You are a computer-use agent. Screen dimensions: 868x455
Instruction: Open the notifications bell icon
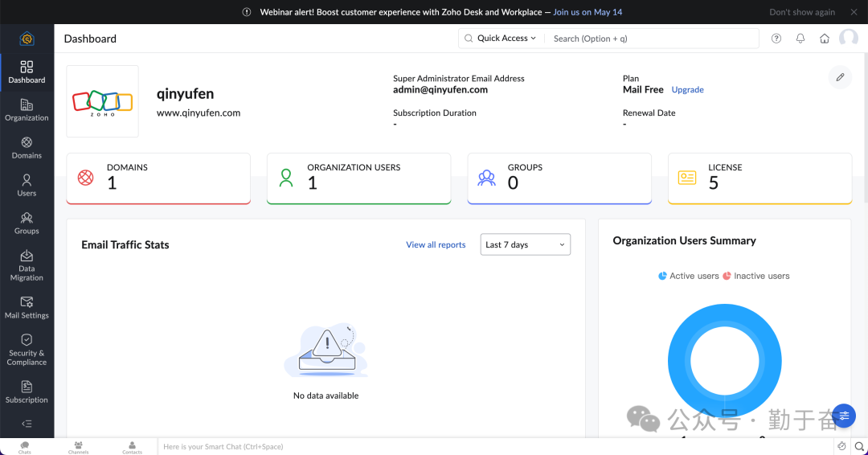pos(800,39)
